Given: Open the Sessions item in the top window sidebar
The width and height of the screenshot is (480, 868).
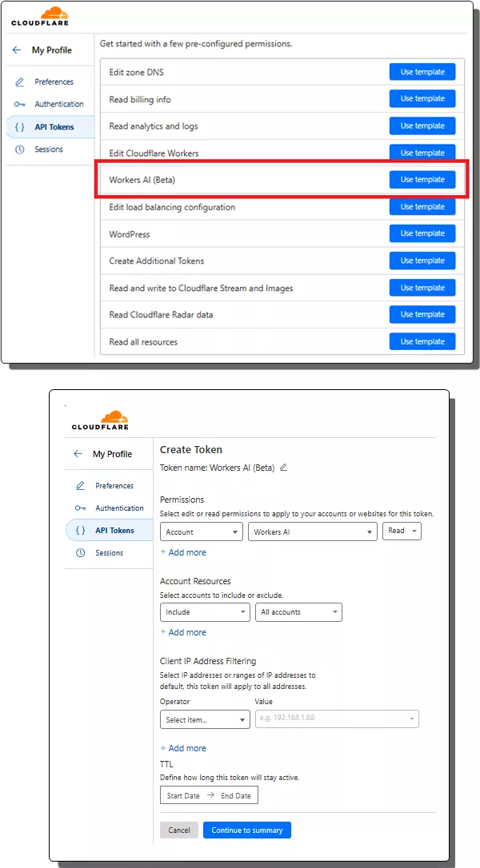Looking at the screenshot, I should click(50, 149).
